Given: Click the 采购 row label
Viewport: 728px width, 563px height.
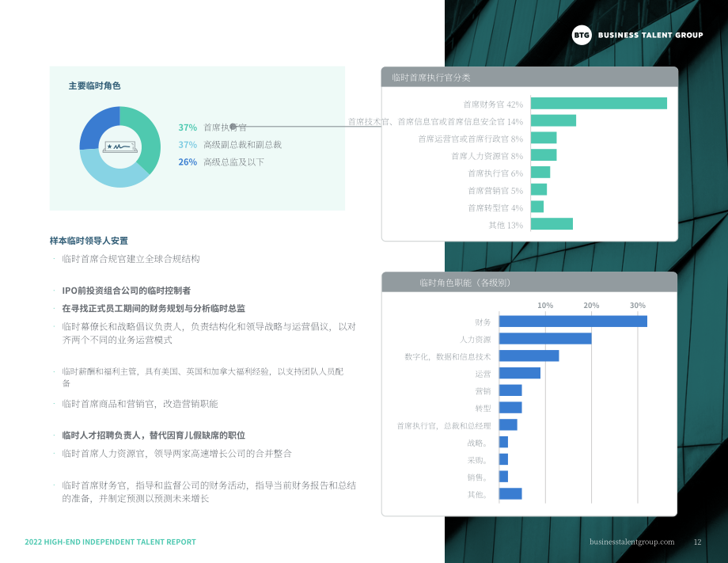Looking at the screenshot, I should [478, 460].
